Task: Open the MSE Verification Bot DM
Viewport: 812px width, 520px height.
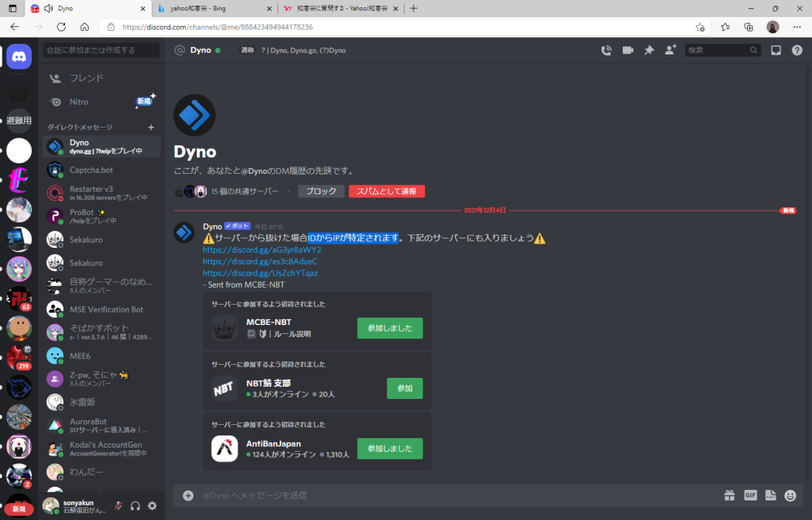Action: point(102,310)
